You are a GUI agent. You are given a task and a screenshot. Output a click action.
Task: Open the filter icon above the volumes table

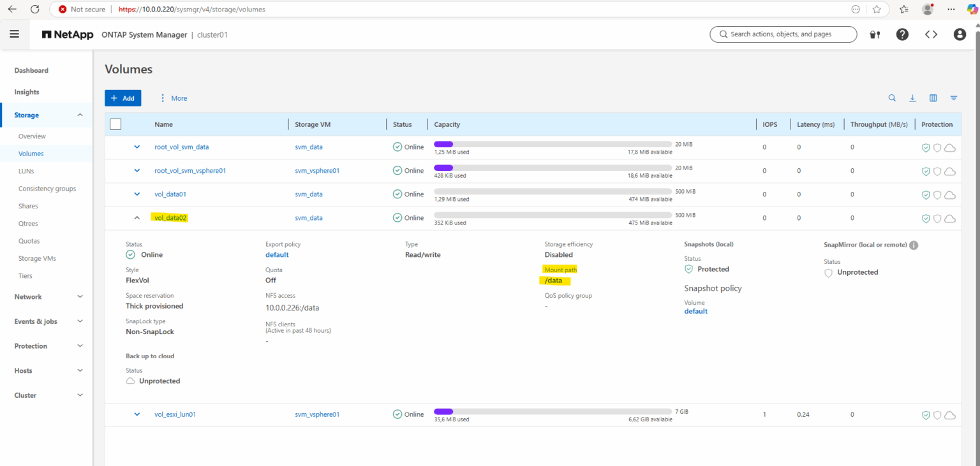point(953,98)
